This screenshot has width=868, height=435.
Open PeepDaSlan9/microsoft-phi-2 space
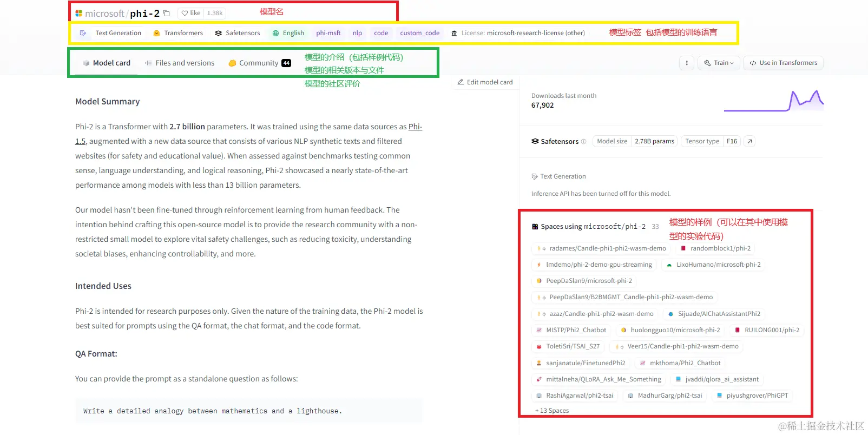[583, 281]
